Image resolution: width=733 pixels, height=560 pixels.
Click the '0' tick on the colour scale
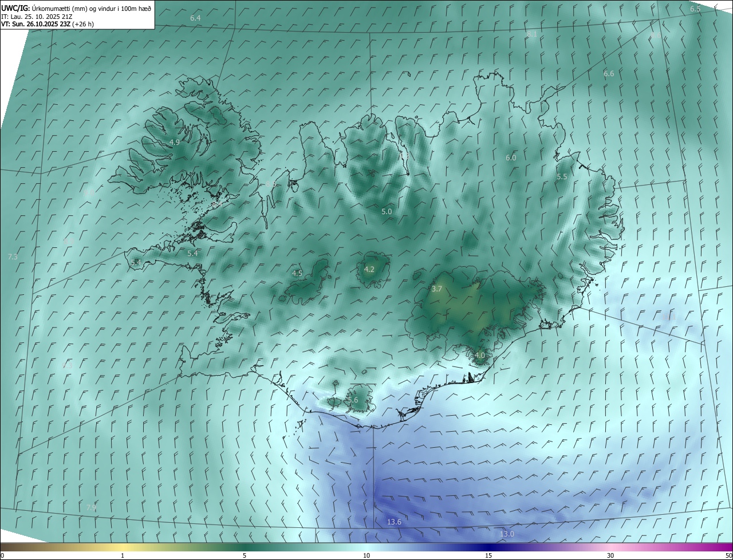pyautogui.click(x=2, y=555)
